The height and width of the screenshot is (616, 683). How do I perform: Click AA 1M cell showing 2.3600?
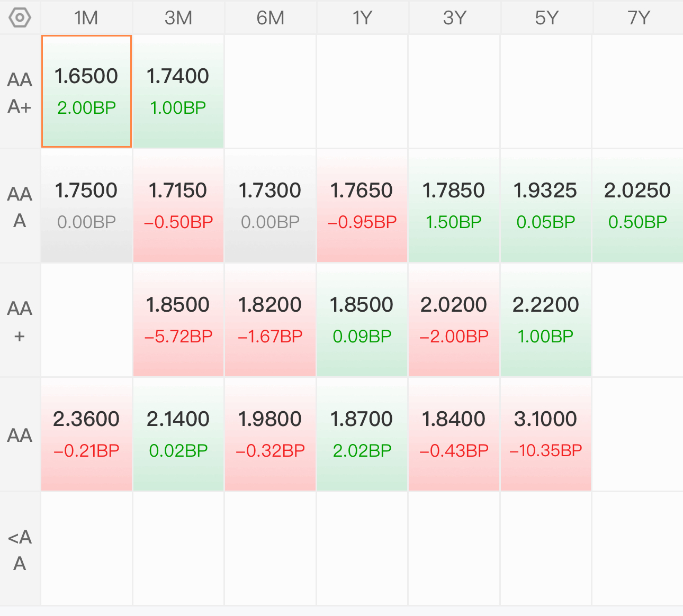[x=86, y=434]
